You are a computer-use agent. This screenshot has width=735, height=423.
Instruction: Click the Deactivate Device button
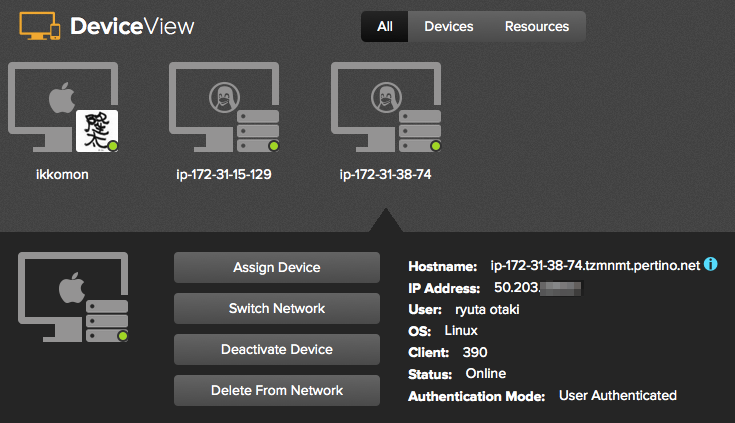tap(277, 349)
